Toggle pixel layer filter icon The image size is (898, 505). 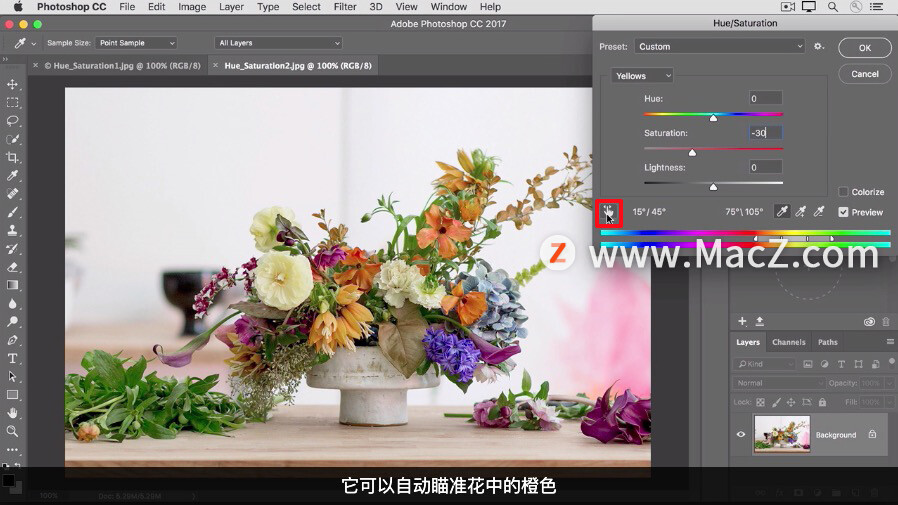pos(808,364)
